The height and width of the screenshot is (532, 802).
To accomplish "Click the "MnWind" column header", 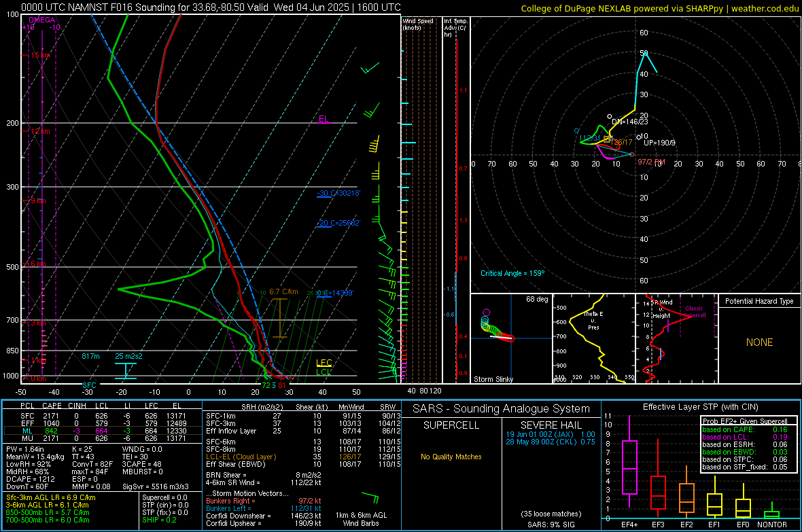I will (351, 407).
